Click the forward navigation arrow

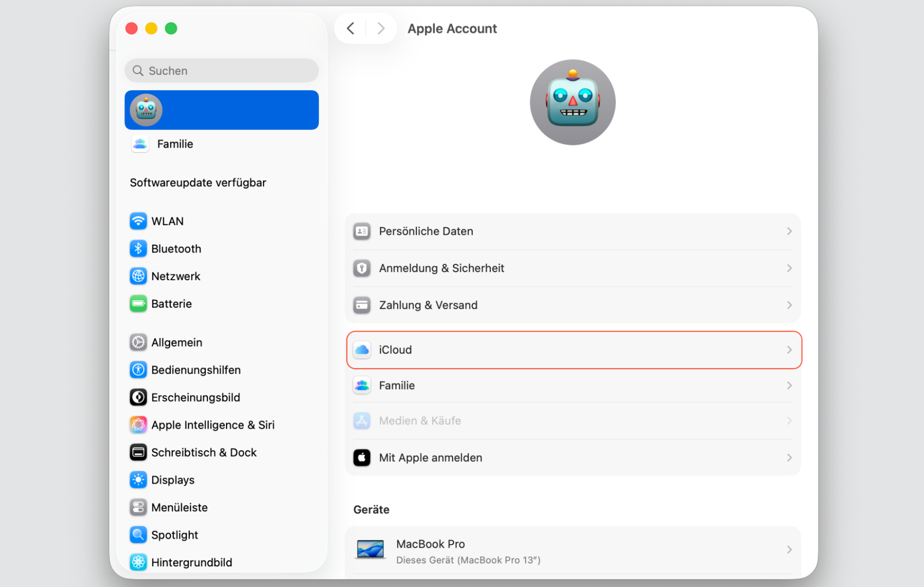pos(381,28)
